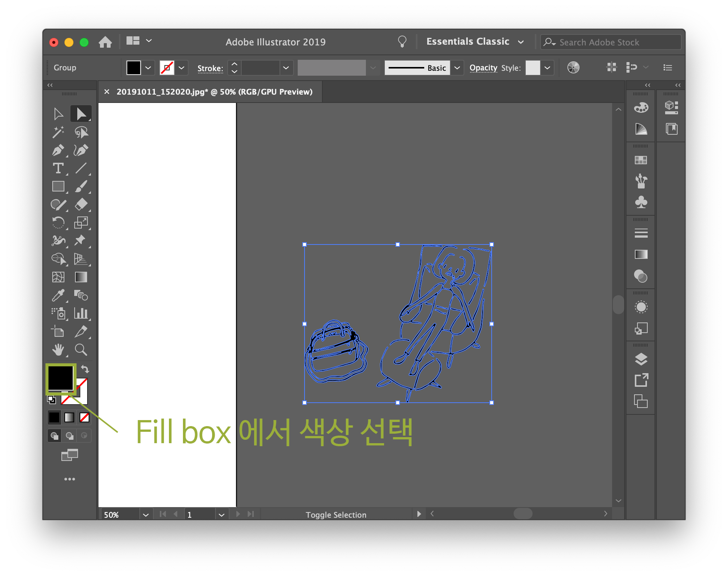The image size is (728, 576).
Task: Select the Zoom tool
Action: [x=81, y=350]
